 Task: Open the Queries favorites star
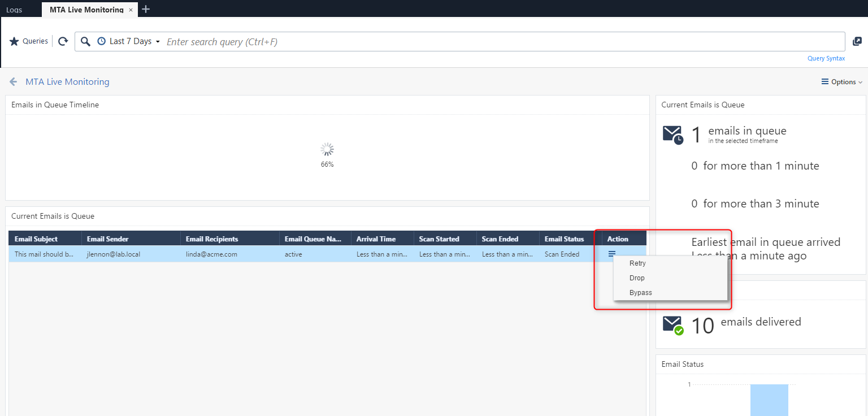coord(14,41)
